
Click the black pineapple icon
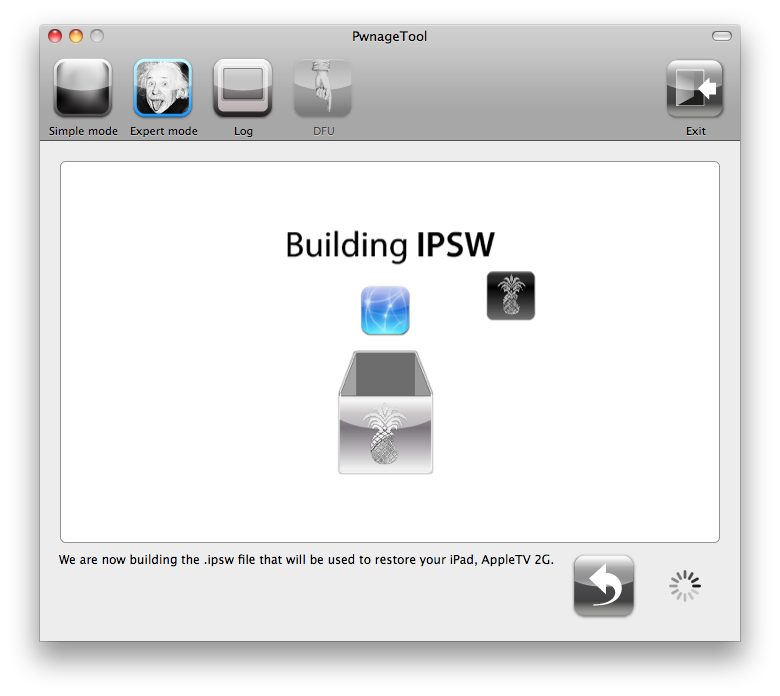coord(511,296)
